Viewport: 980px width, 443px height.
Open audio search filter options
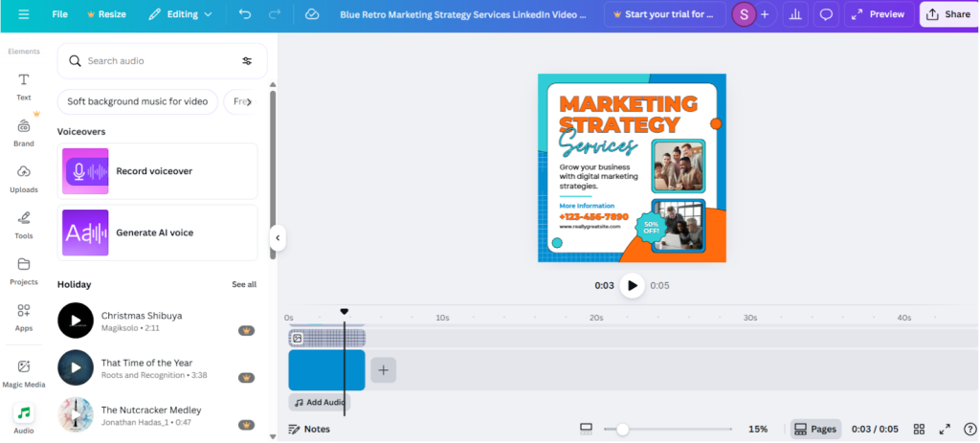[x=247, y=60]
